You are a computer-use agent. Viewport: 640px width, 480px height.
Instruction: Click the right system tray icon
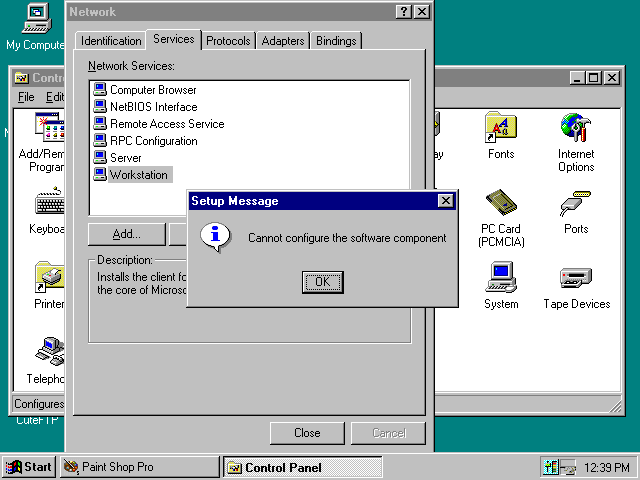pos(568,467)
